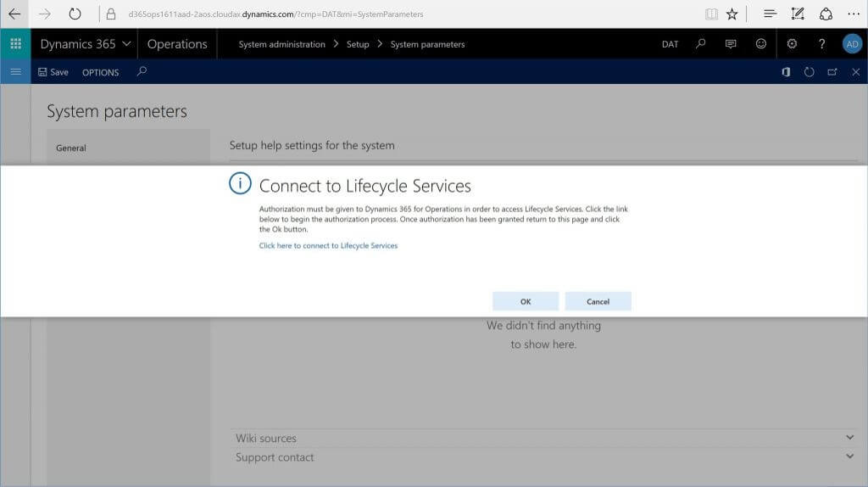Screen dimensions: 868x487
Task: Open search magnifier in top navigation bar
Action: 701,44
